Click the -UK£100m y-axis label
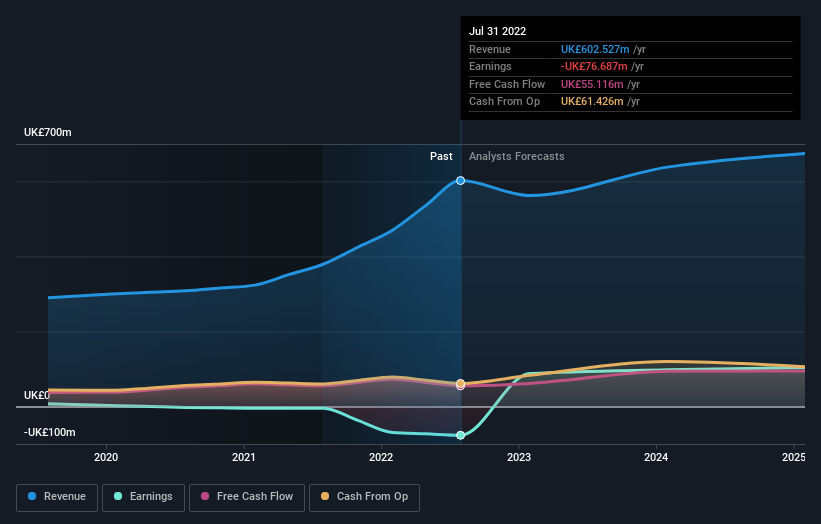This screenshot has height=524, width=821. [x=50, y=432]
